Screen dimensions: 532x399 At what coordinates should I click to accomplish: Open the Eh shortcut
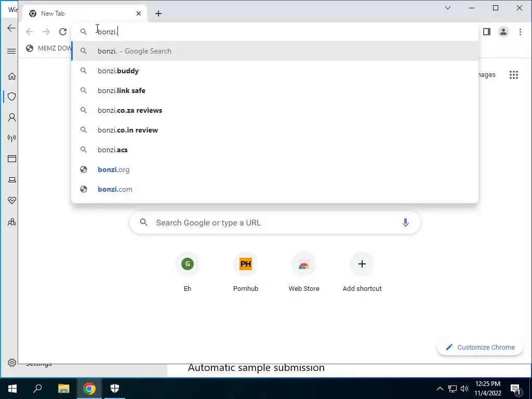click(x=187, y=272)
